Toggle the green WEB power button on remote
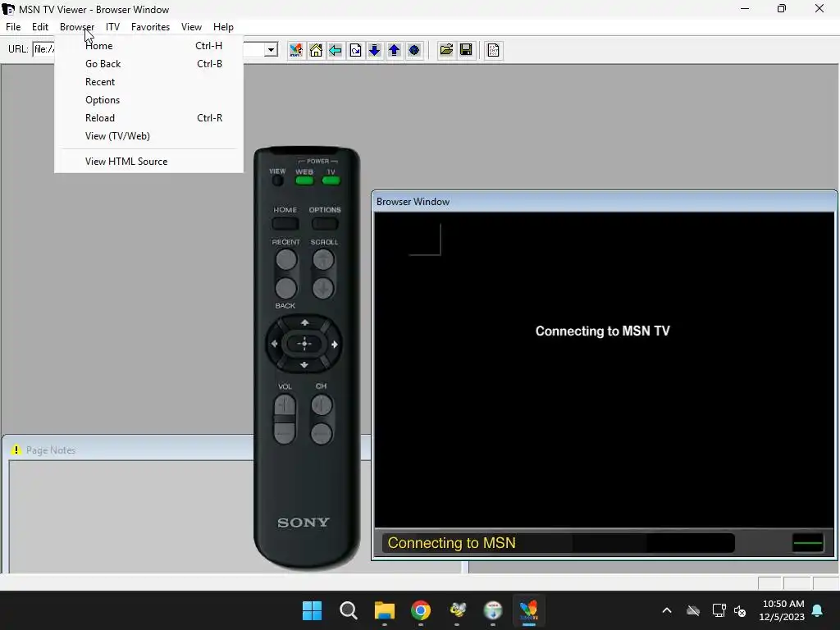Screen dimensions: 840x630 [x=304, y=180]
